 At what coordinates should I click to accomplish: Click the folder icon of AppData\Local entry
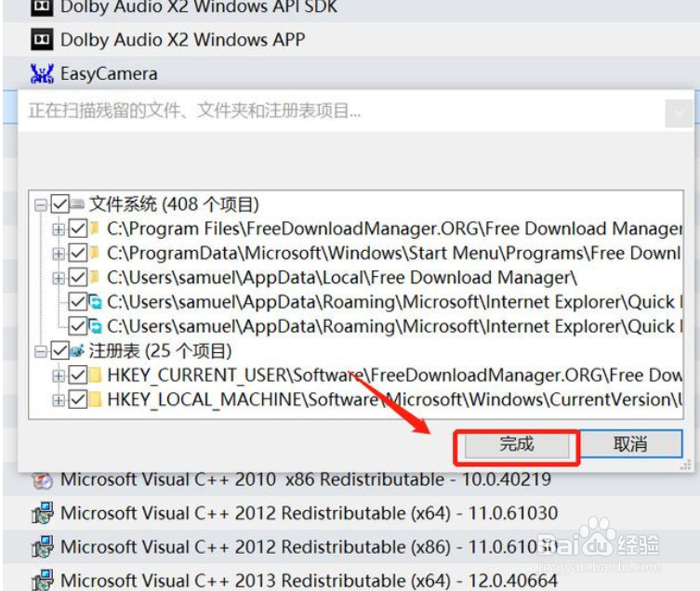pos(94,278)
